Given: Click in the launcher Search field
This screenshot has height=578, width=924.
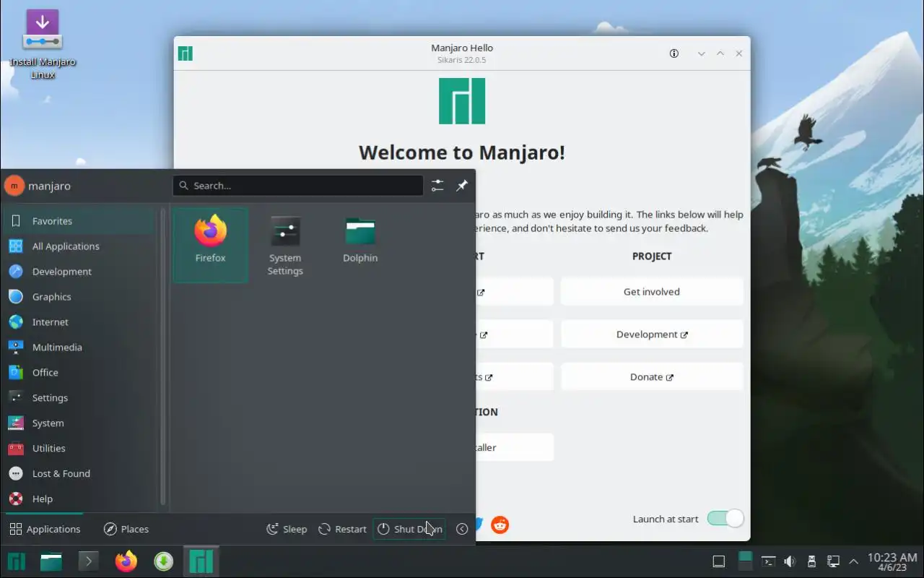Looking at the screenshot, I should (298, 186).
